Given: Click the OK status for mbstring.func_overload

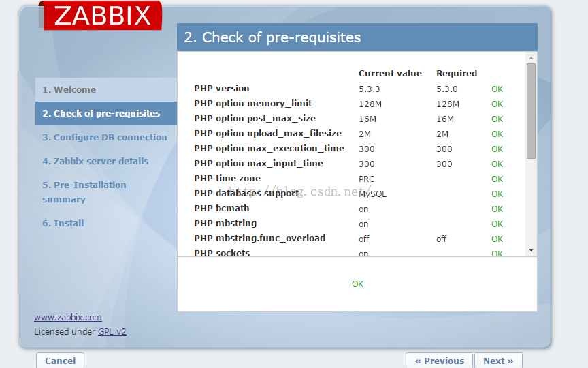Looking at the screenshot, I should click(497, 239).
